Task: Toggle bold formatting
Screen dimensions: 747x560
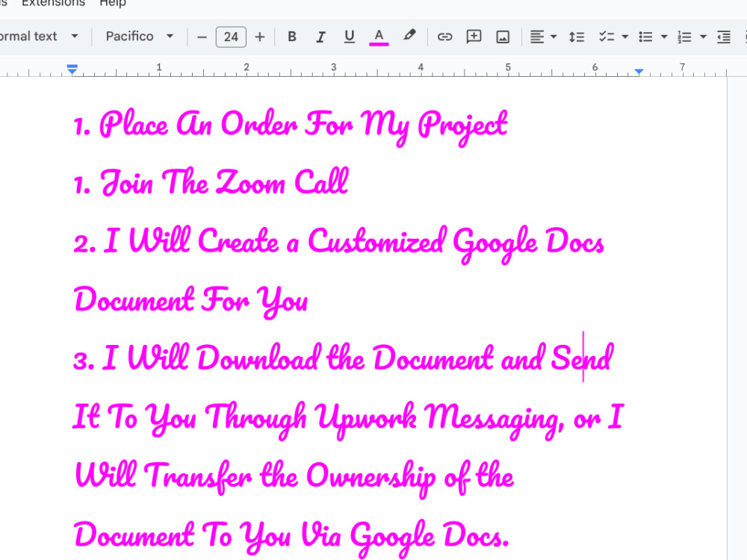Action: [x=292, y=37]
